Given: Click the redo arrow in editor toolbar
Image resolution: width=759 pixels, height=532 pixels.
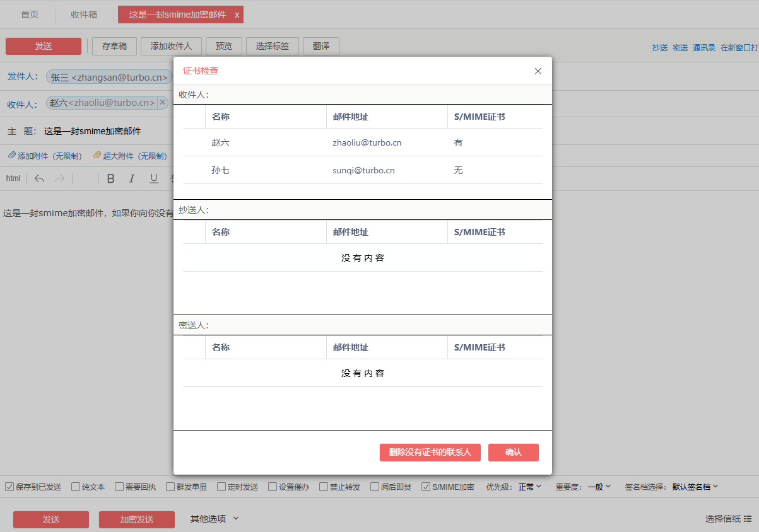Looking at the screenshot, I should [60, 178].
